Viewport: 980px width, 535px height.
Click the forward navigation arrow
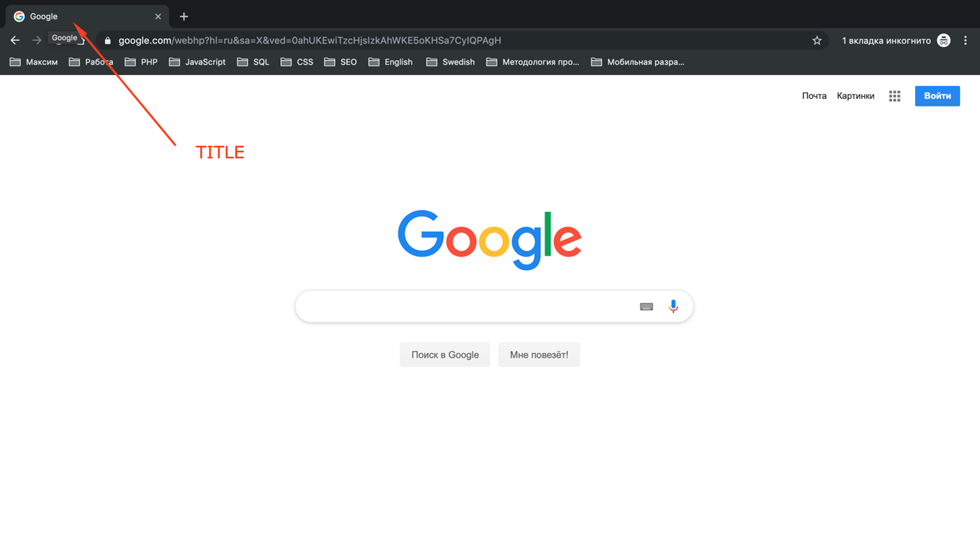pos(37,40)
